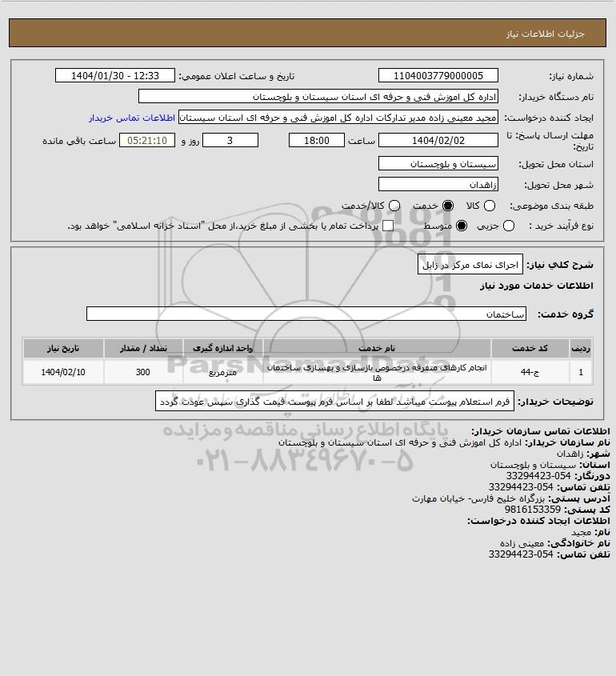The width and height of the screenshot is (616, 676).
Task: Click the deadline date field 1404/02/02
Action: coord(438,141)
